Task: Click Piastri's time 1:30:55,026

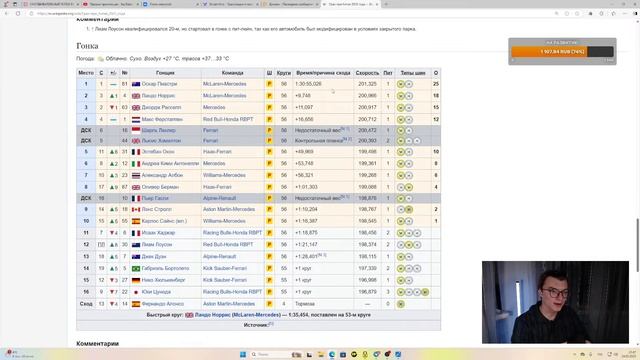Action: tap(308, 84)
